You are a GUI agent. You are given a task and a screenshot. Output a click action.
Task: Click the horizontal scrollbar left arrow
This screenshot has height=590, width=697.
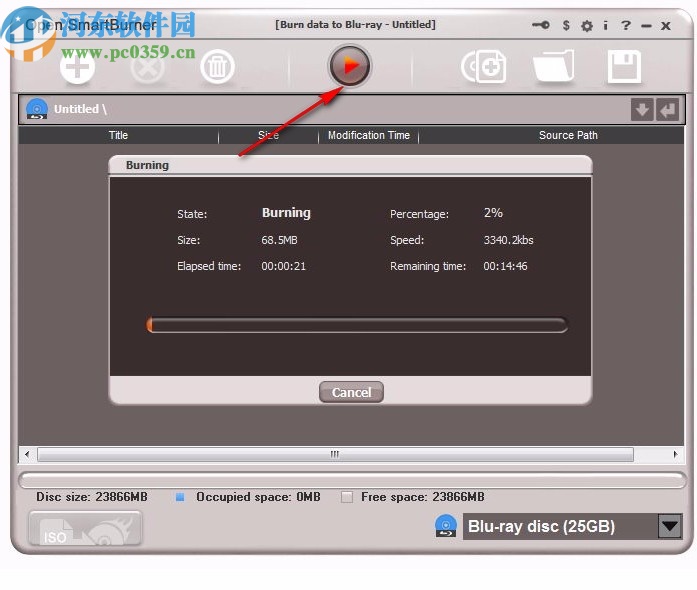27,454
